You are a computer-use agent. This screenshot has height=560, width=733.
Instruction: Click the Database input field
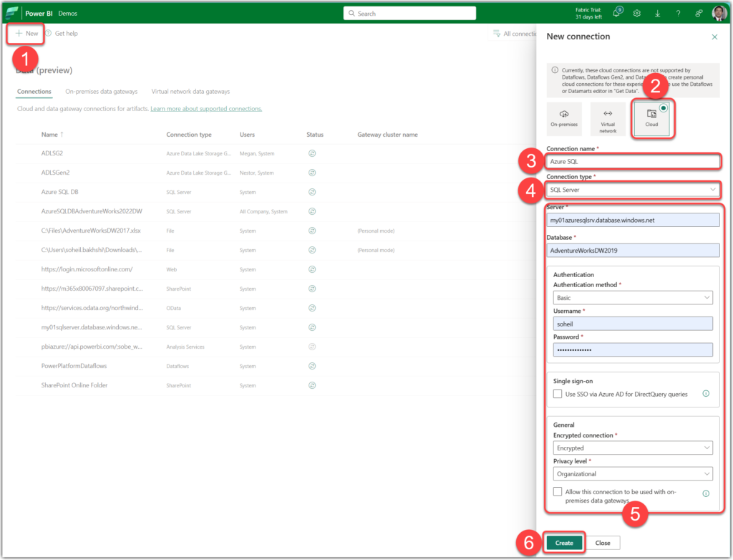(633, 251)
